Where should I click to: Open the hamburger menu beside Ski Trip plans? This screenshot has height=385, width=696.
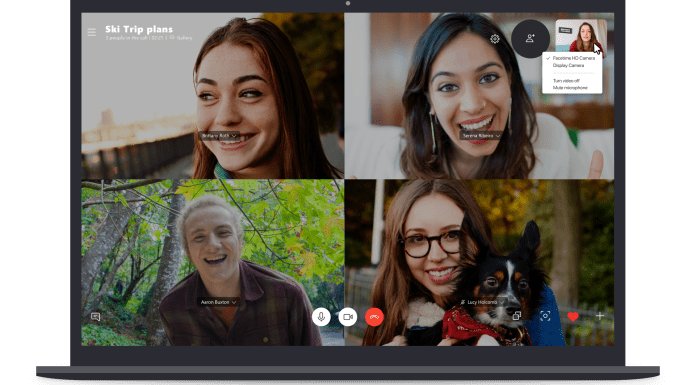pyautogui.click(x=91, y=32)
